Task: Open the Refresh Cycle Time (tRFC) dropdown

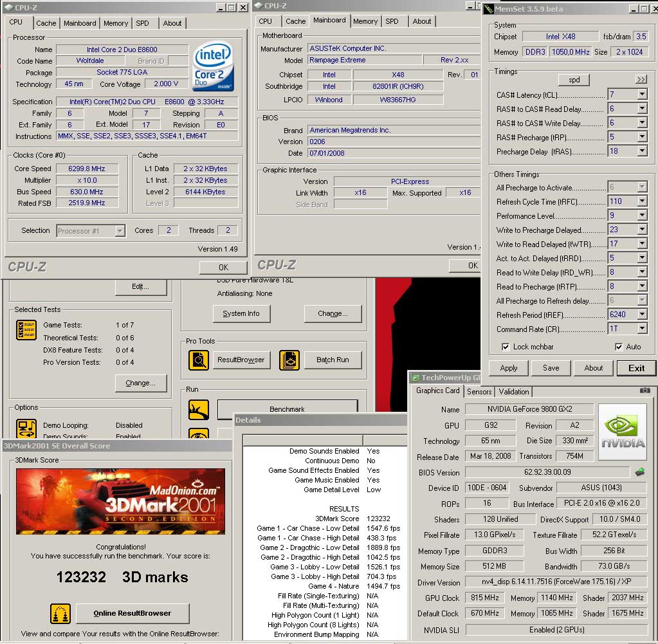Action: (642, 201)
